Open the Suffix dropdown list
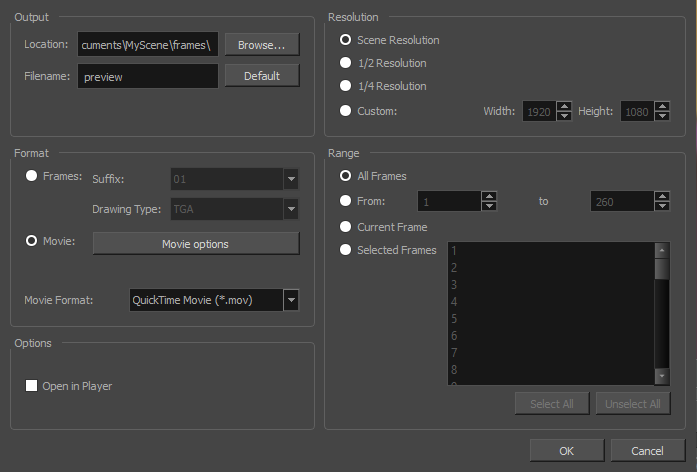 click(291, 180)
